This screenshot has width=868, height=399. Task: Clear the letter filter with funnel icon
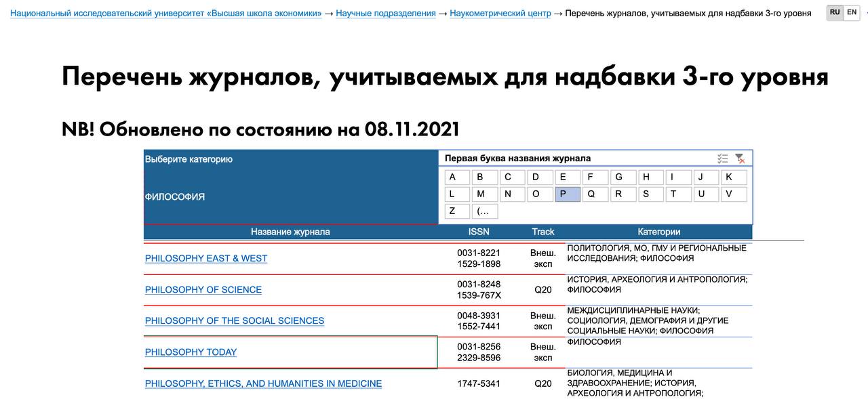click(x=740, y=159)
